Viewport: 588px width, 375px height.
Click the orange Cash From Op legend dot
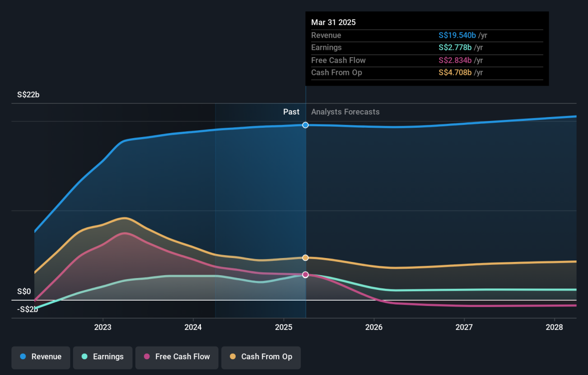[x=233, y=357]
